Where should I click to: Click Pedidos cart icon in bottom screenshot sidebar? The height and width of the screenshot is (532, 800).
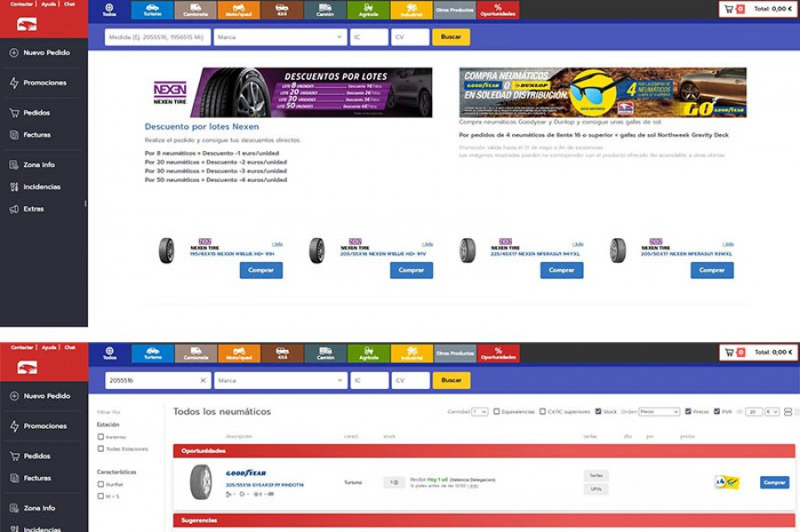[x=15, y=457]
